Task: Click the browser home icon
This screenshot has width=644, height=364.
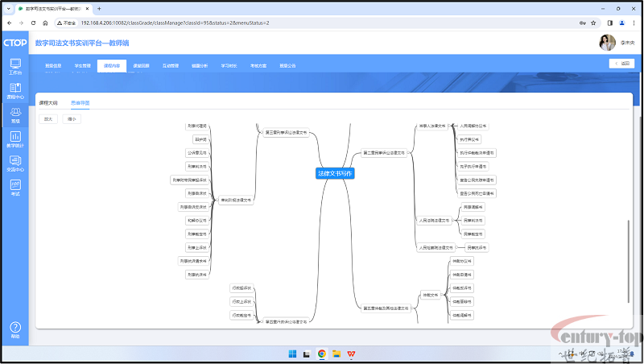Action: click(45, 23)
